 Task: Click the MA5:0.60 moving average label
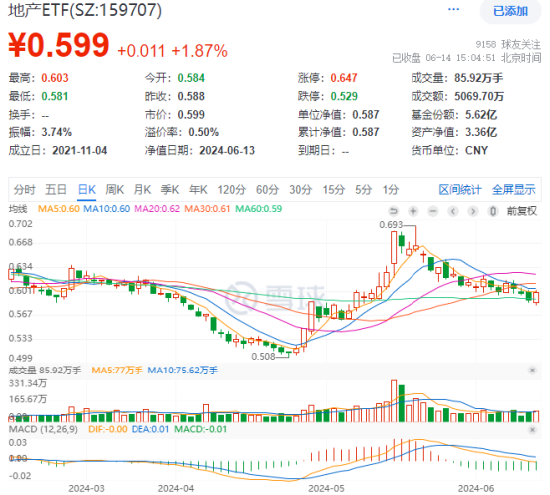point(59,209)
